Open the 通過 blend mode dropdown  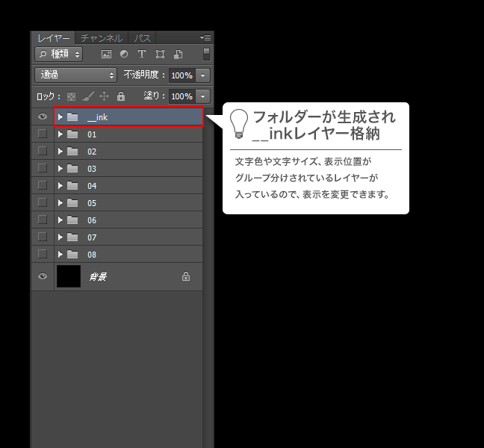[75, 75]
